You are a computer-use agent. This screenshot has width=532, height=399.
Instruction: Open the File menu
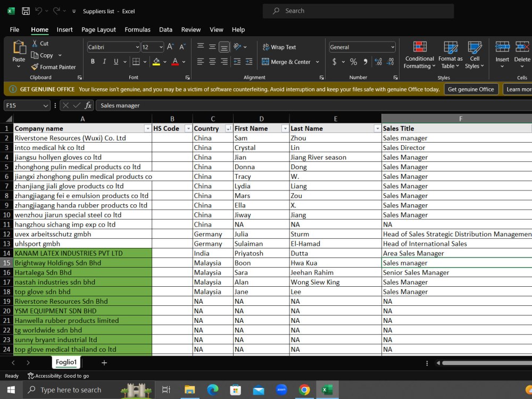(14, 29)
